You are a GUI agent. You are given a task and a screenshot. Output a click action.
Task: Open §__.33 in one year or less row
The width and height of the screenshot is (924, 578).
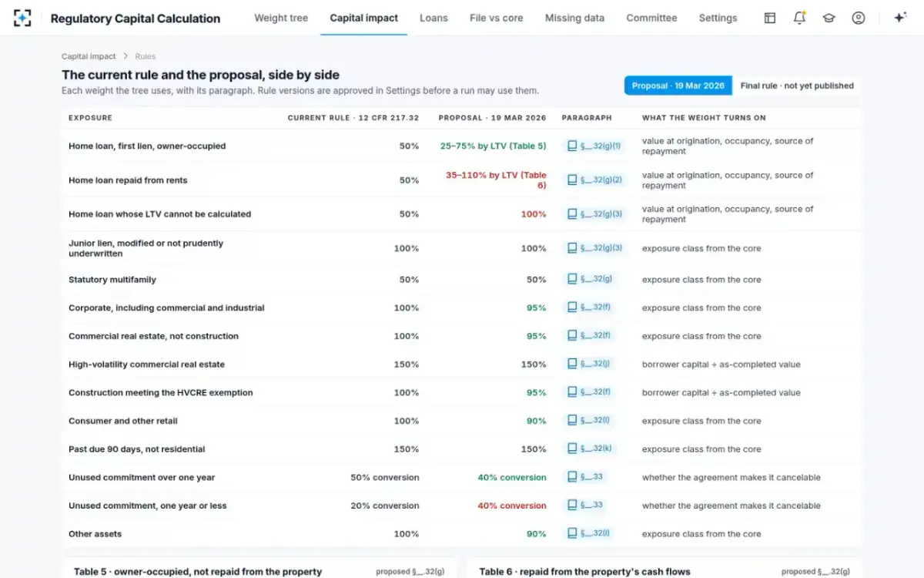[x=584, y=505]
